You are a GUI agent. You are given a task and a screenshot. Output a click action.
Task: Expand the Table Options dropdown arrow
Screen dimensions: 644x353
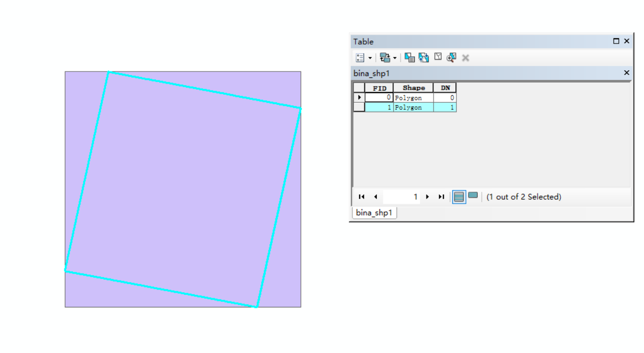[x=370, y=58]
